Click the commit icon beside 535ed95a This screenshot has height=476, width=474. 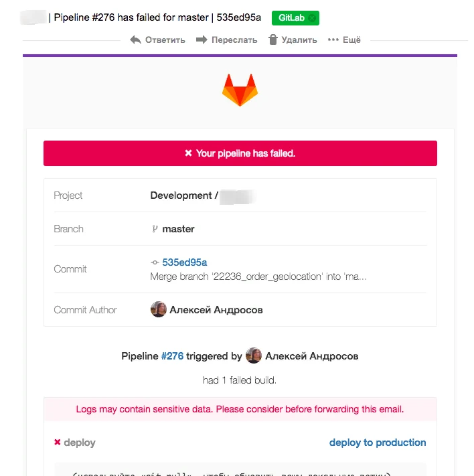click(x=155, y=262)
